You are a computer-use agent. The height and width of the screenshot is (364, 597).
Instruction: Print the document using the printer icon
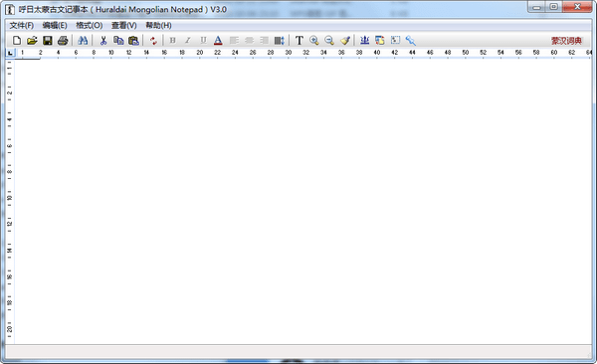(x=63, y=41)
